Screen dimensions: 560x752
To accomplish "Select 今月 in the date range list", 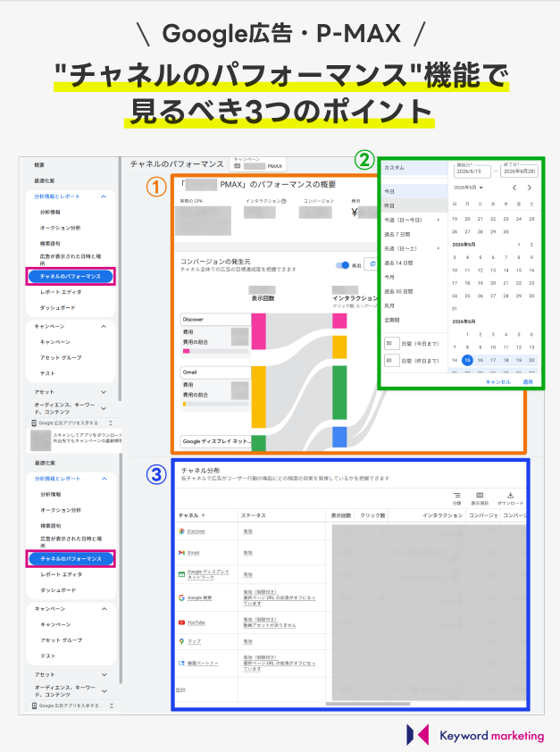I will pos(414,277).
